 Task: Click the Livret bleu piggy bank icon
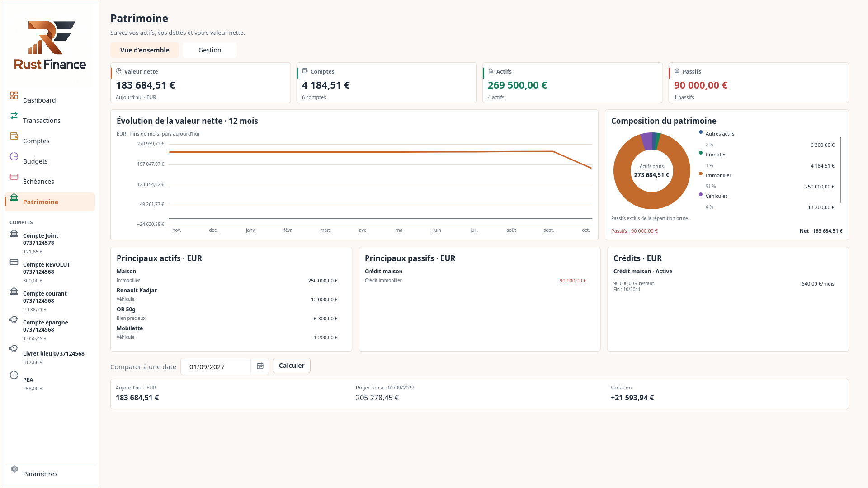(14, 348)
